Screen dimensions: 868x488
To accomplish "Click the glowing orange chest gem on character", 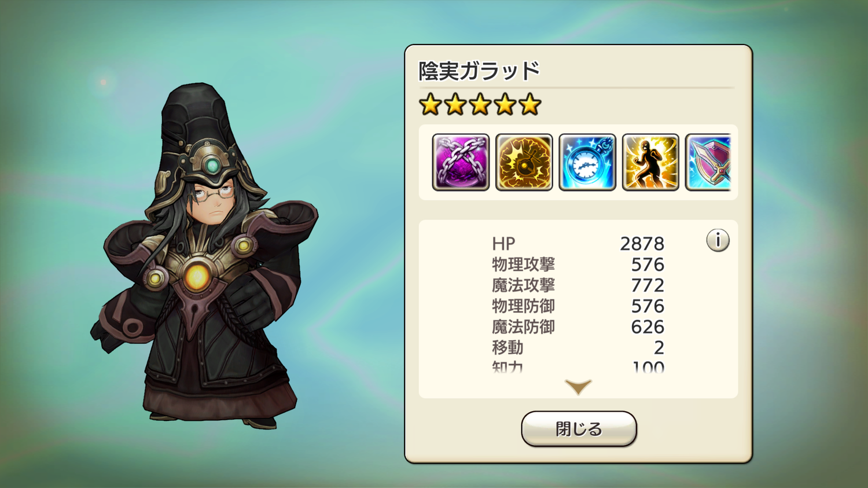I will pos(197,275).
